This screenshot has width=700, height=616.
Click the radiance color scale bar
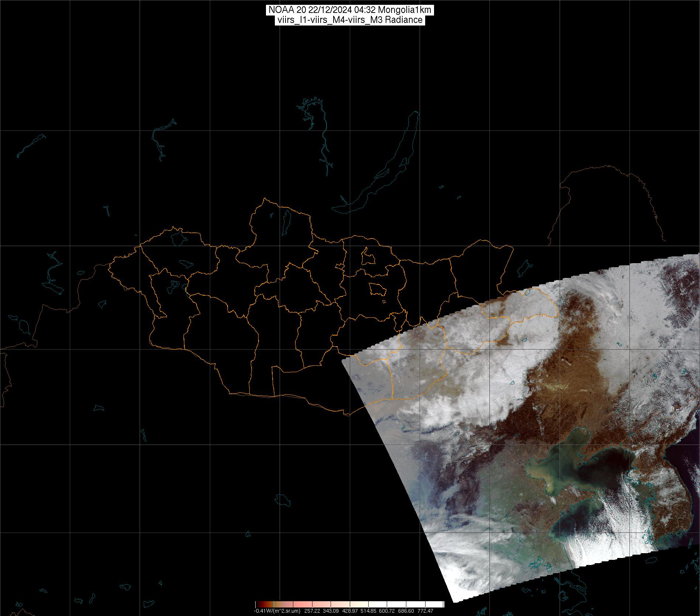point(349,604)
